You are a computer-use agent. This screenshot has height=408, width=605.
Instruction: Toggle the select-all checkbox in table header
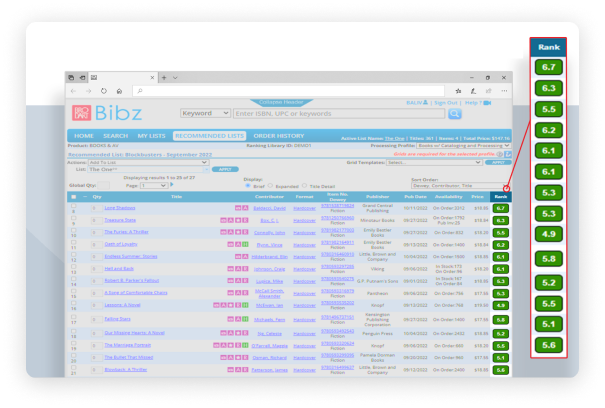73,197
